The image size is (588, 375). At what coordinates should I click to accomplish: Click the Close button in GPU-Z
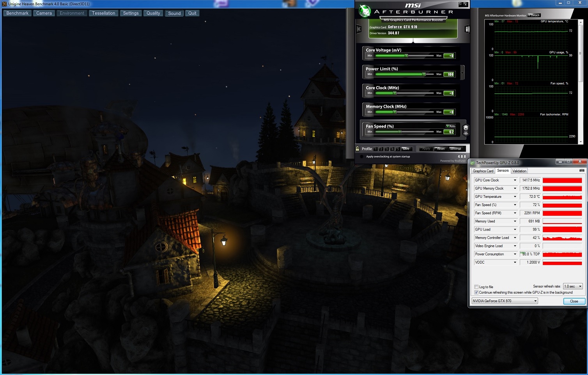574,301
